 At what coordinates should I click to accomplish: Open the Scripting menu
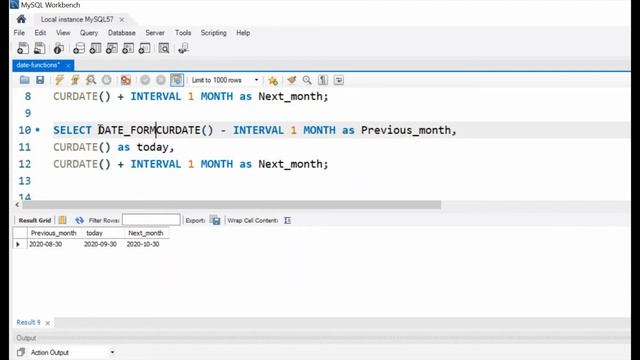(x=213, y=33)
